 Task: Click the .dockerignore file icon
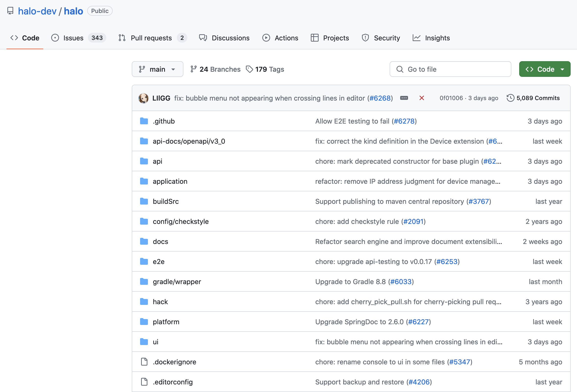click(x=144, y=362)
